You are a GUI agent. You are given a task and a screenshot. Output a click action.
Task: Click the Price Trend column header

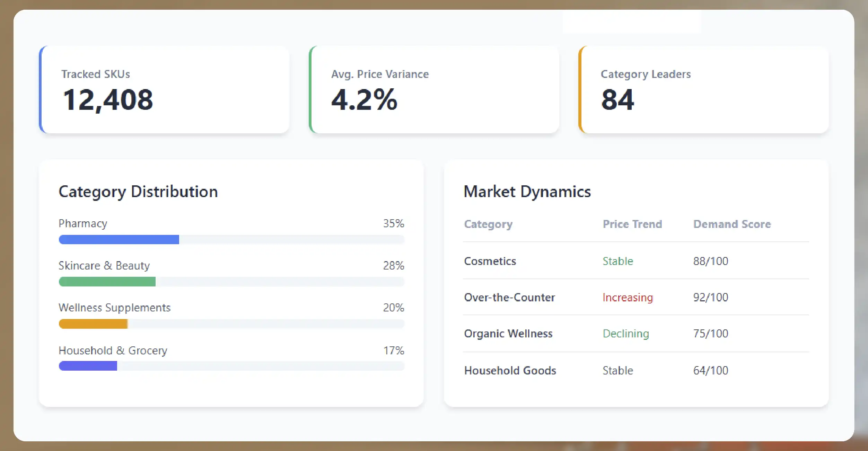(x=632, y=224)
